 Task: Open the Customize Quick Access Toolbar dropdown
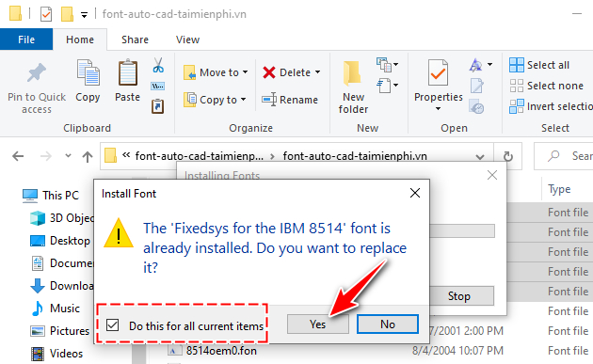click(84, 15)
